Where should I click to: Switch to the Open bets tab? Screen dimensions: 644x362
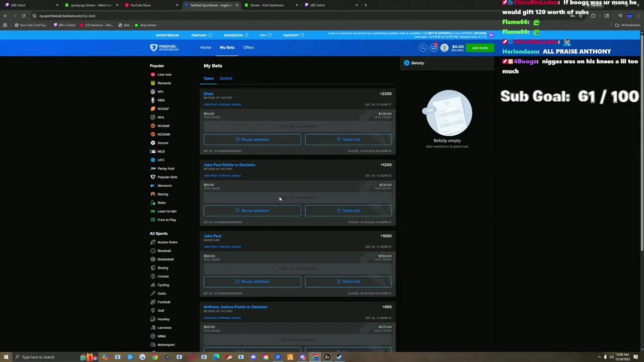[208, 78]
